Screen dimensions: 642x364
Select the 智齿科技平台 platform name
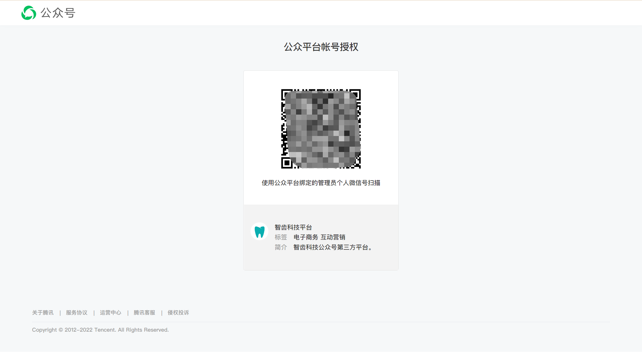point(293,227)
